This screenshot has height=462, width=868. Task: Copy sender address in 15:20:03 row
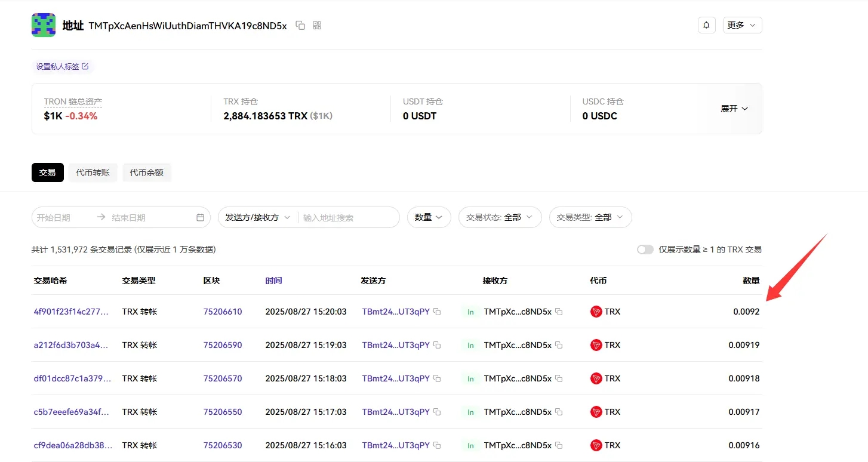pyautogui.click(x=437, y=312)
